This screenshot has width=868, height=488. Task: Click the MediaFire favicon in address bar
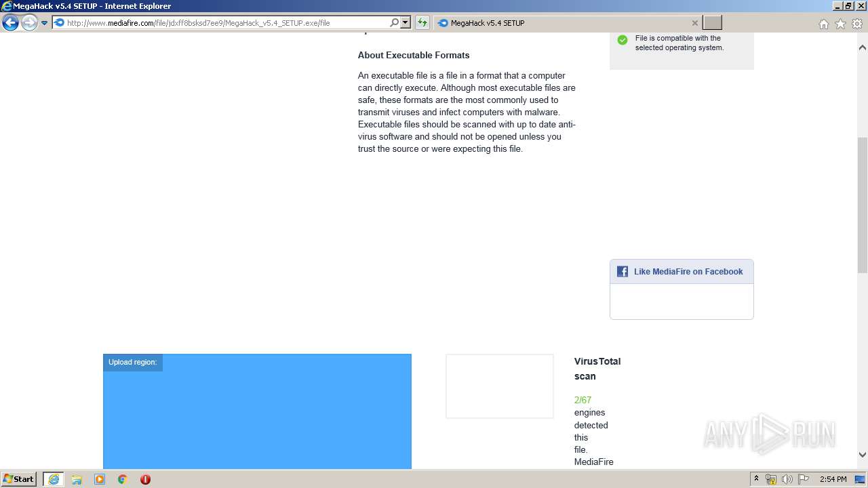pyautogui.click(x=59, y=23)
